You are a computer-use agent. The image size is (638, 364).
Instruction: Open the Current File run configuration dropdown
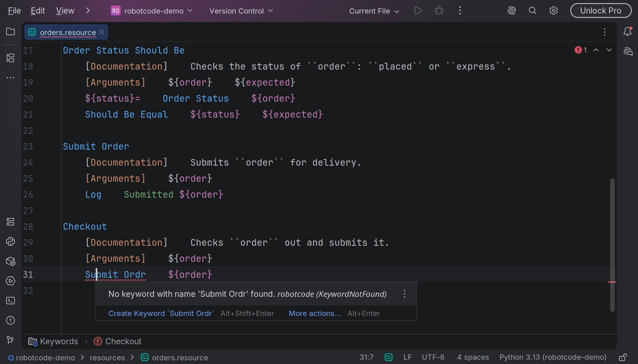coord(374,11)
